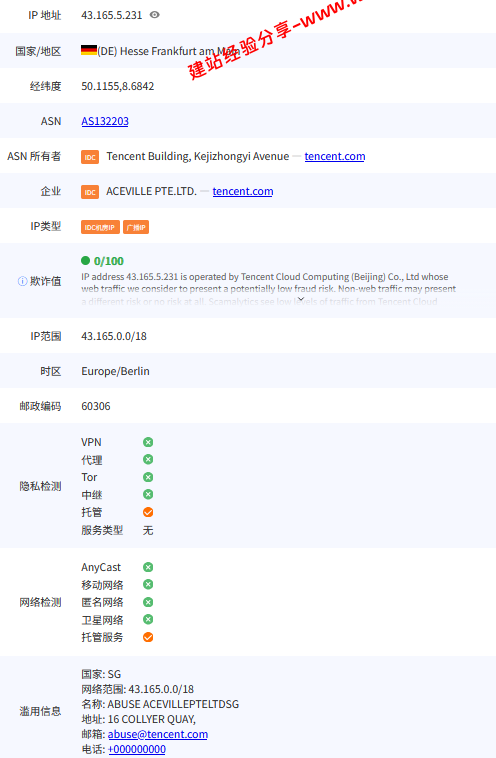496x758 pixels.
Task: Click the Tor detection status icon
Action: click(x=148, y=477)
